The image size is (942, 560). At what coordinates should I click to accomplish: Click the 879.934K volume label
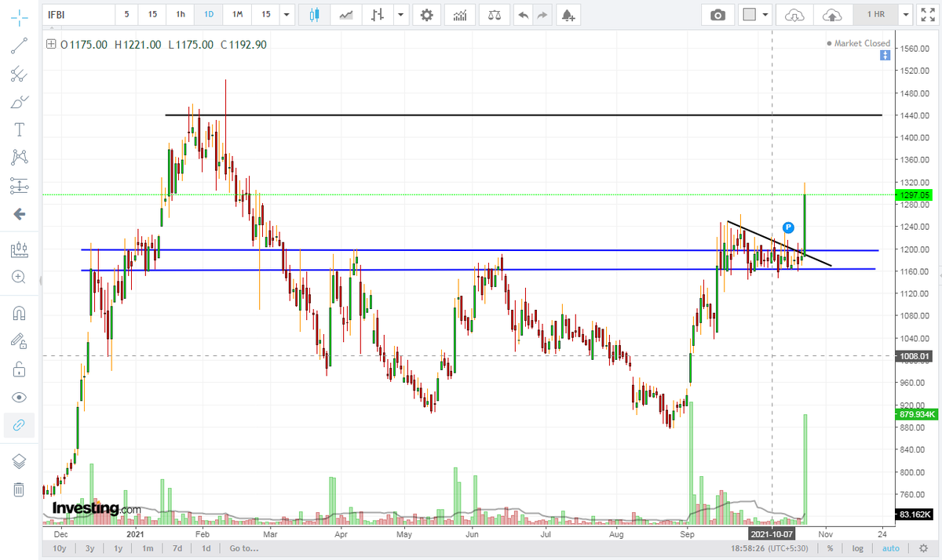915,414
